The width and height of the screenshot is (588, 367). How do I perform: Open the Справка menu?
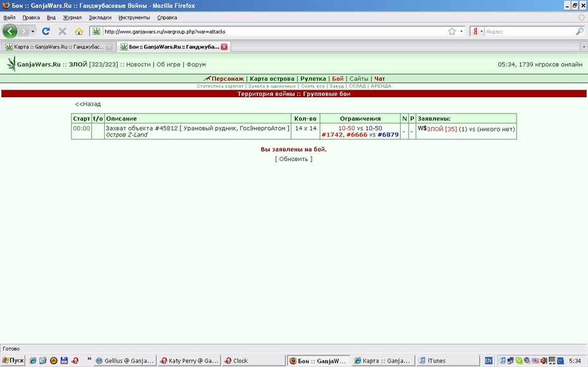point(167,18)
